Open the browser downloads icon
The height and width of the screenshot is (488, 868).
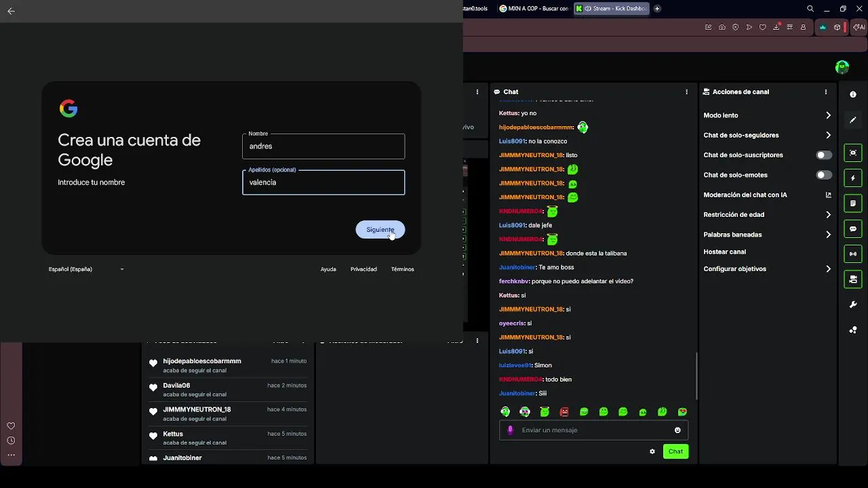(x=776, y=27)
